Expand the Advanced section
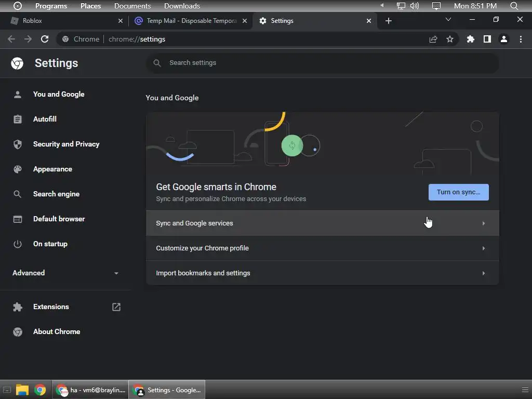This screenshot has height=399, width=532. (x=65, y=273)
